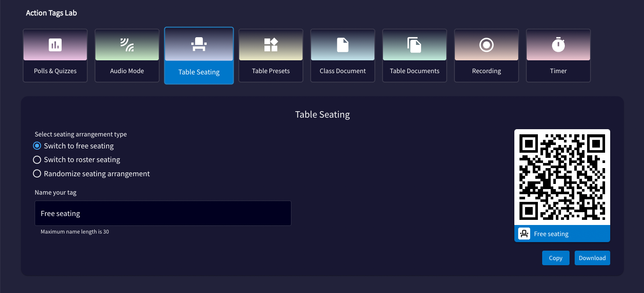Click the Name your tag text field
This screenshot has height=293, width=644.
click(x=163, y=213)
